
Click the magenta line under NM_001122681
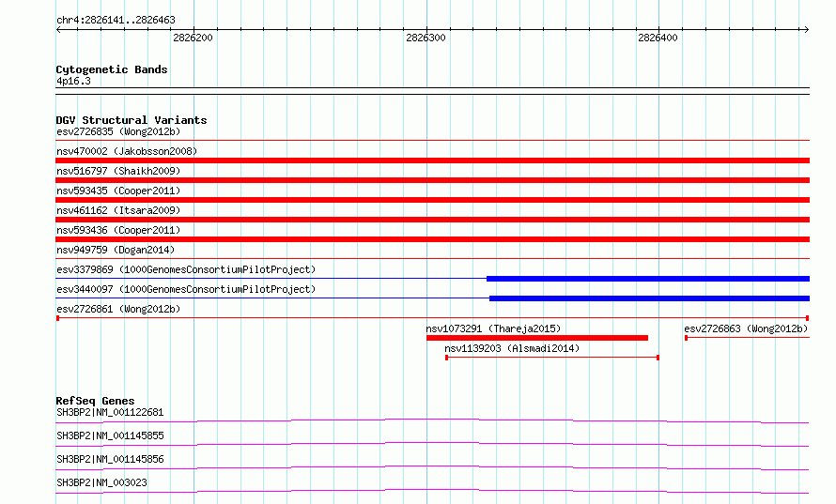click(x=432, y=420)
